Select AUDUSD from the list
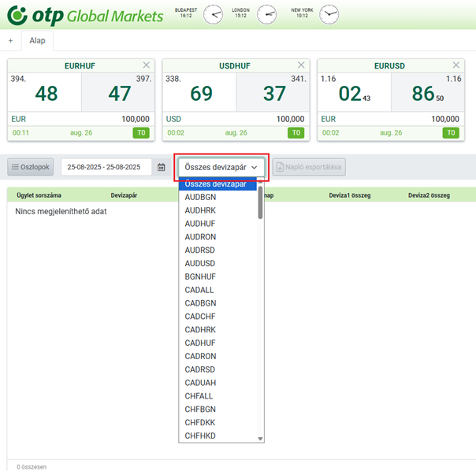Viewport: 476px width, 471px height. pos(218,263)
